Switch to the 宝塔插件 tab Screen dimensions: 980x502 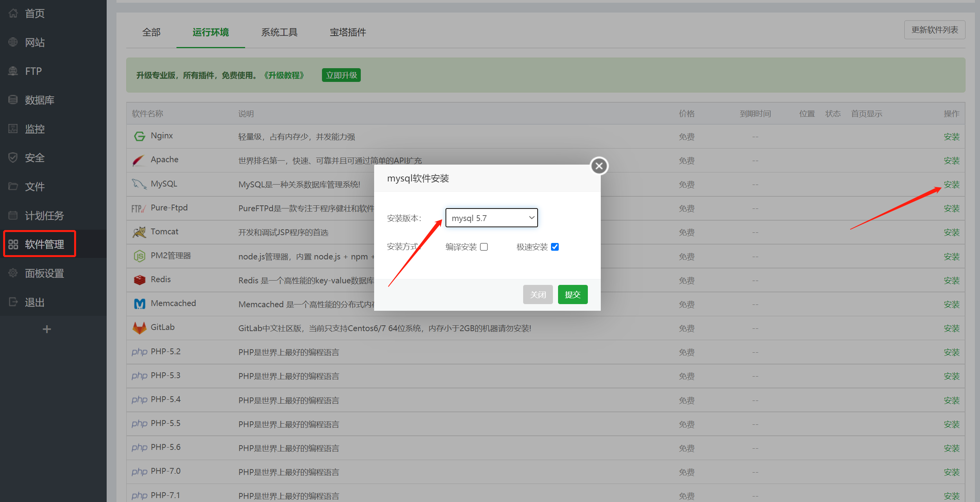pyautogui.click(x=348, y=32)
